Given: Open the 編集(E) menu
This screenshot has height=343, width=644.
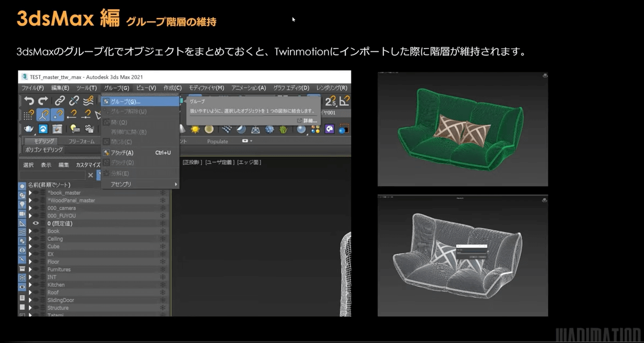Looking at the screenshot, I should pos(60,88).
